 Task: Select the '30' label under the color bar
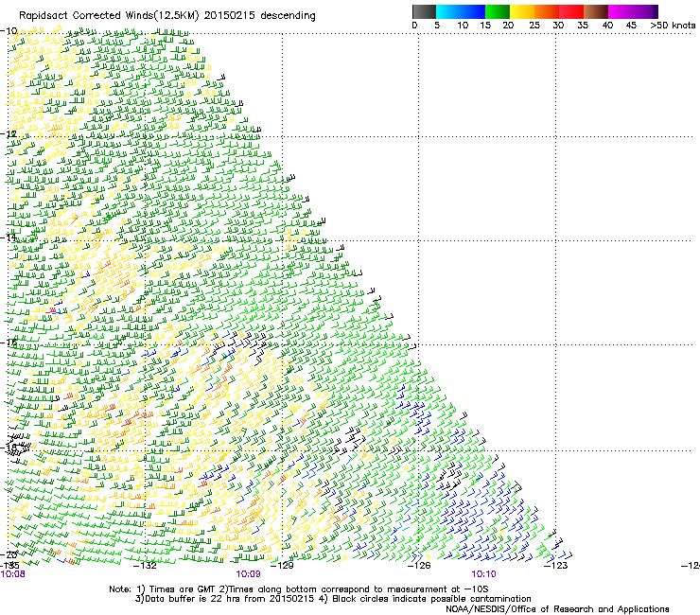coord(558,26)
